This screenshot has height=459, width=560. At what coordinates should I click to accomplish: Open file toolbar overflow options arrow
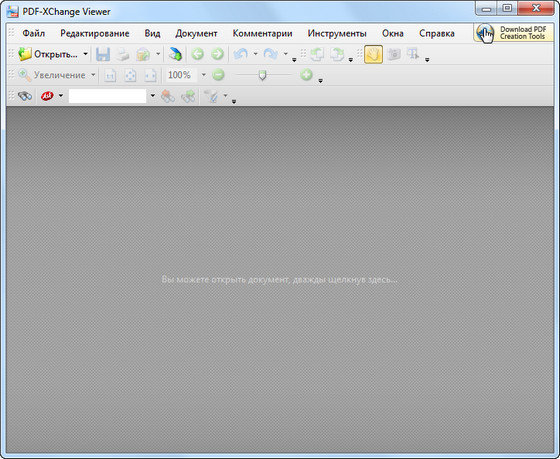[x=294, y=60]
